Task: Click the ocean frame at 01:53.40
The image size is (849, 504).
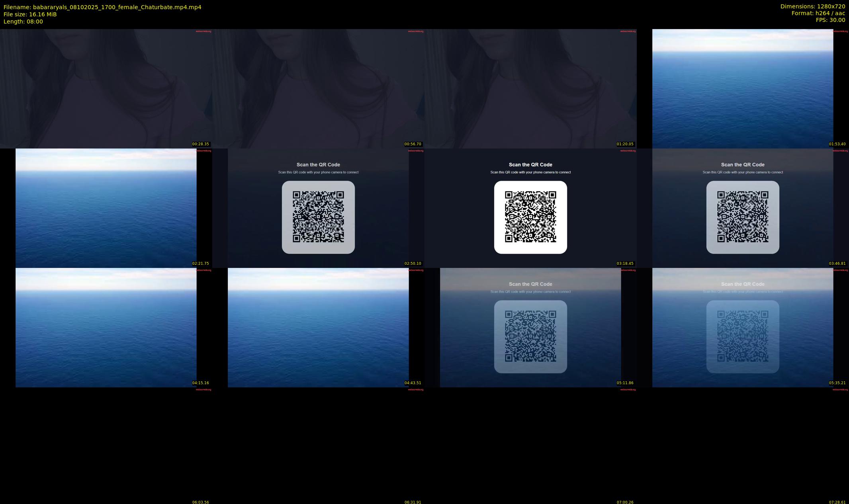Action: (742, 88)
